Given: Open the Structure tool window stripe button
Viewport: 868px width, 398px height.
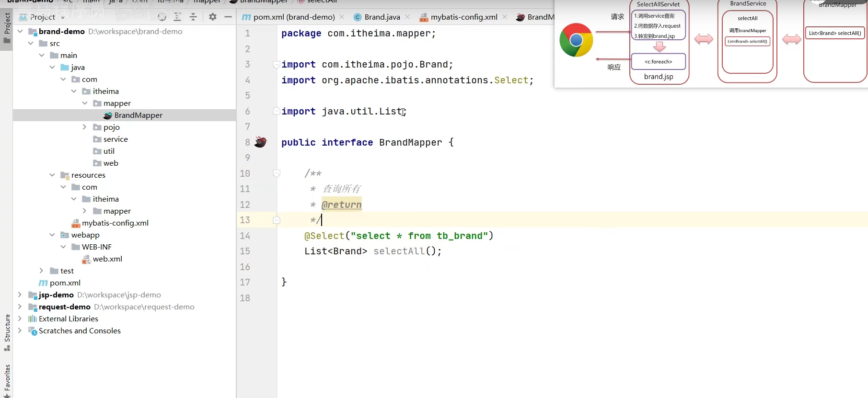Looking at the screenshot, I should 7,332.
